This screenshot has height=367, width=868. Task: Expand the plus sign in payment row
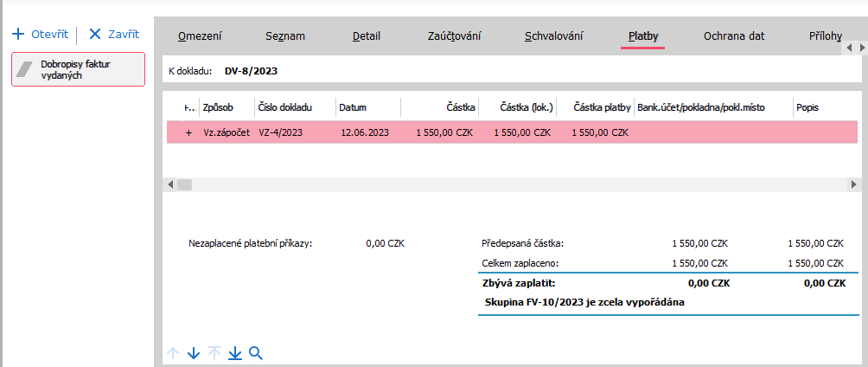click(188, 132)
